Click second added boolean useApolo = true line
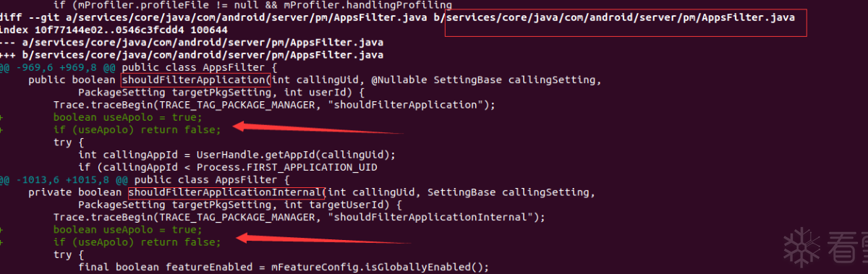This screenshot has width=868, height=274. pyautogui.click(x=127, y=229)
